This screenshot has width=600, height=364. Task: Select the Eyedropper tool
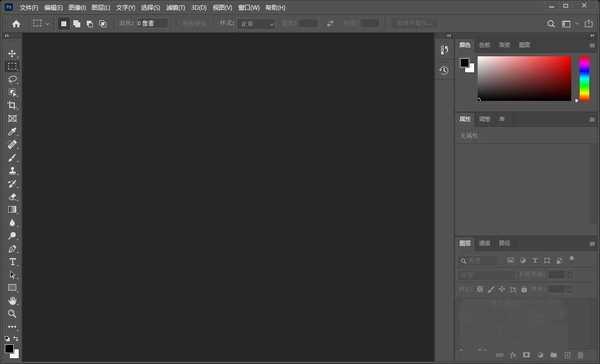click(12, 132)
